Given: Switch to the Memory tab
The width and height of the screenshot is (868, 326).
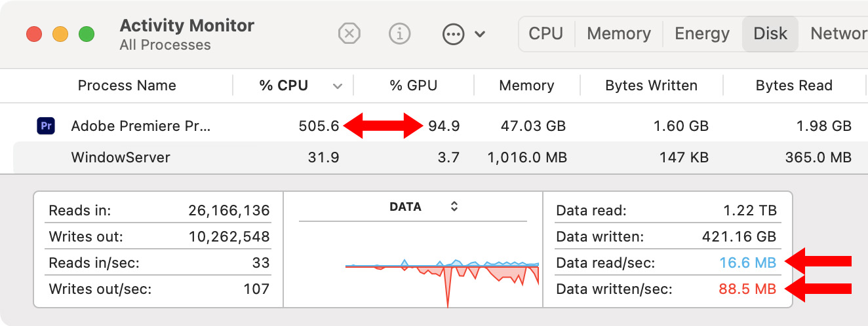Looking at the screenshot, I should tap(618, 33).
